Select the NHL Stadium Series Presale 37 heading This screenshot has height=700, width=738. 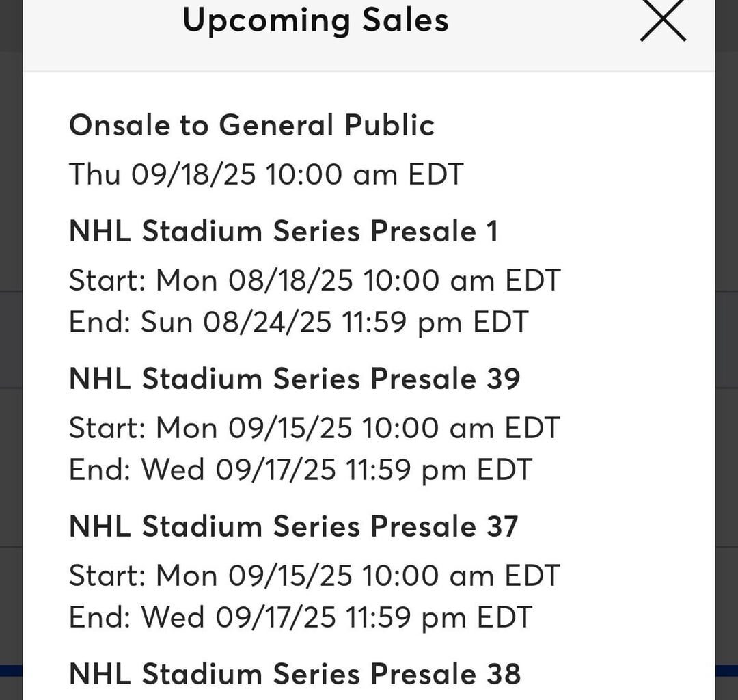294,526
